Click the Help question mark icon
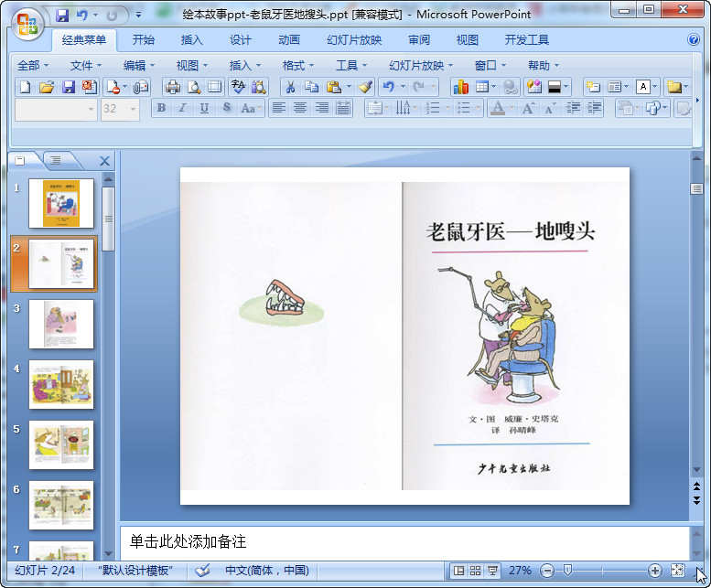Image resolution: width=711 pixels, height=588 pixels. 693,40
